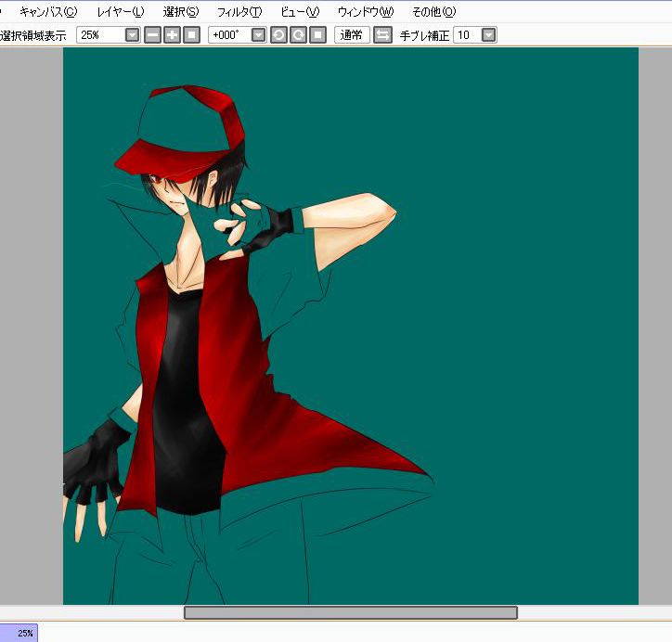672x642 pixels.
Task: Reset the canvas rotation angle
Action: [317, 35]
